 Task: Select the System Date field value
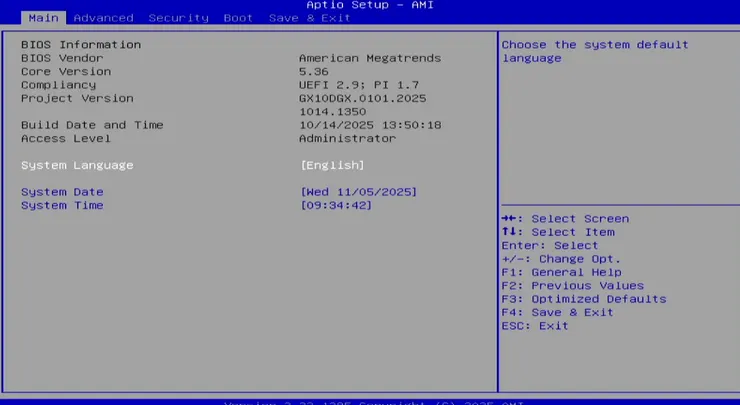coord(359,192)
